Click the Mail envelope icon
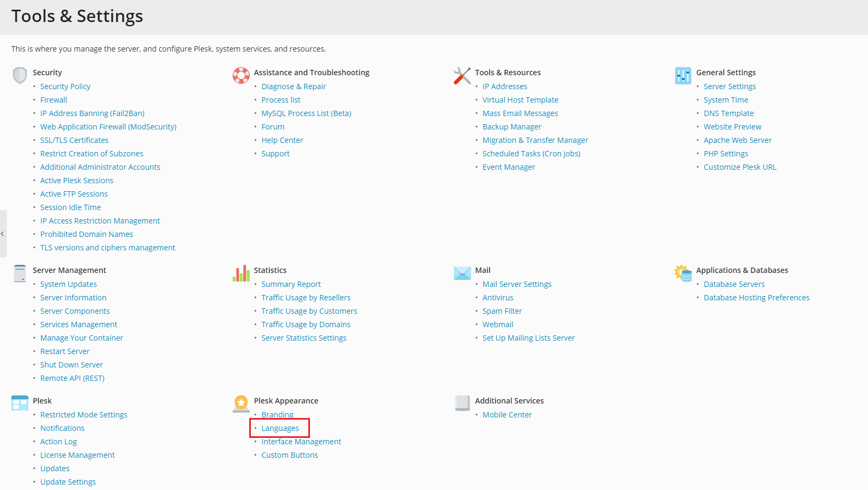This screenshot has height=490, width=868. pyautogui.click(x=462, y=273)
